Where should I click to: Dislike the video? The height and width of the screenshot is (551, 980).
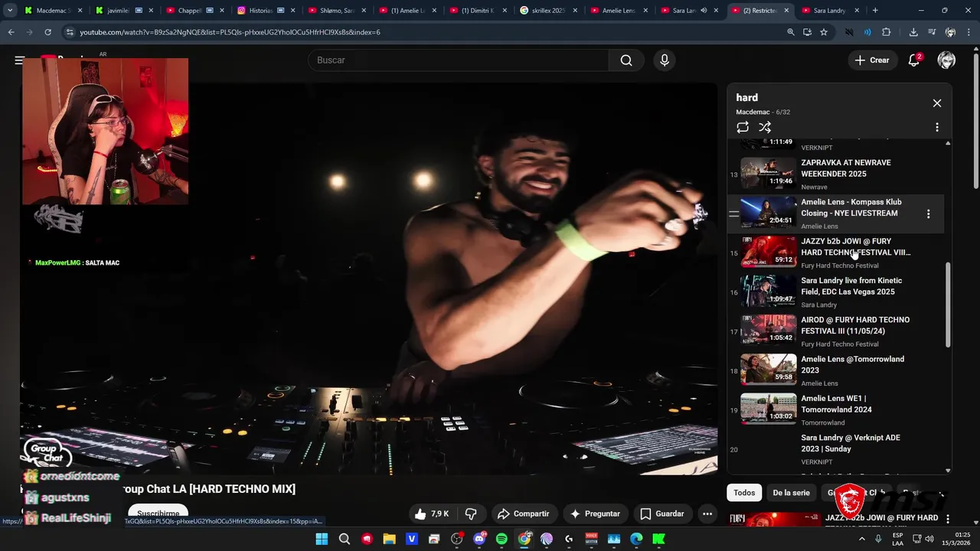[471, 514]
